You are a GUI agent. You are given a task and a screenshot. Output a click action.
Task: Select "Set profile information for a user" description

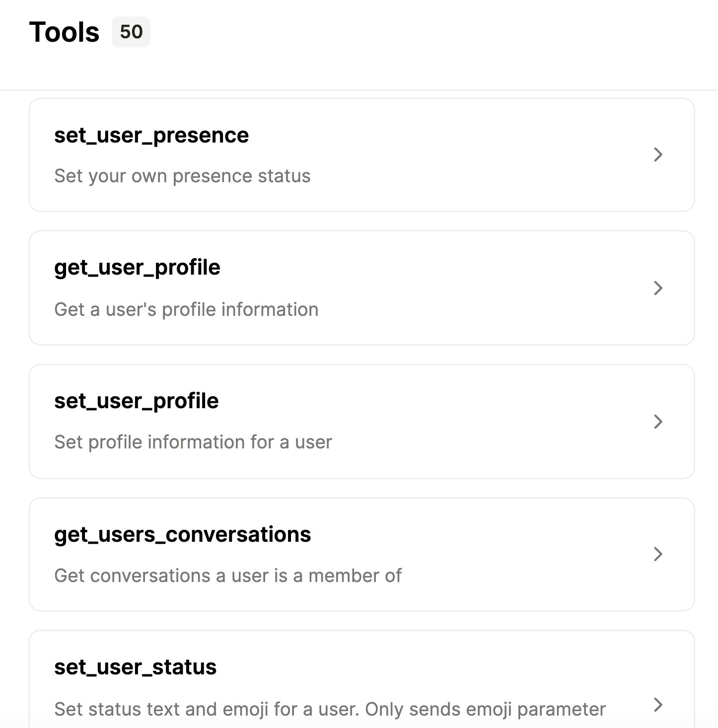click(x=193, y=442)
